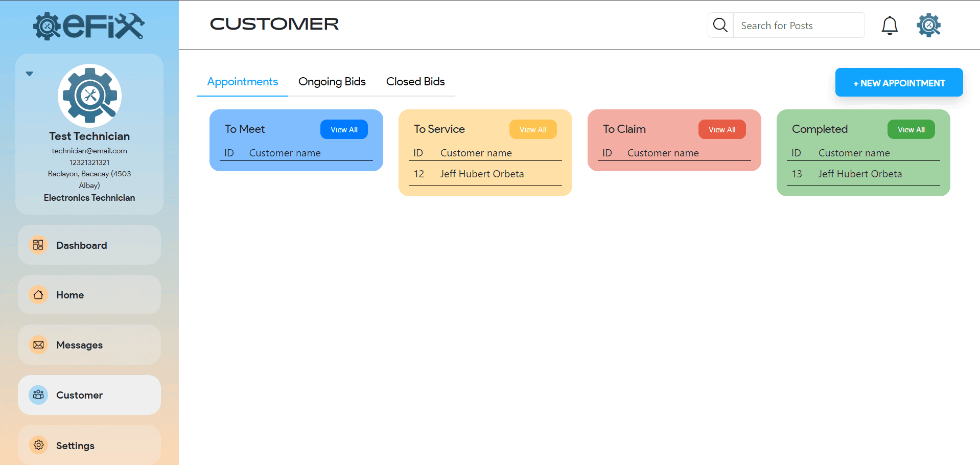Click the eFix logo in the sidebar
The height and width of the screenshot is (465, 980).
pos(89,26)
